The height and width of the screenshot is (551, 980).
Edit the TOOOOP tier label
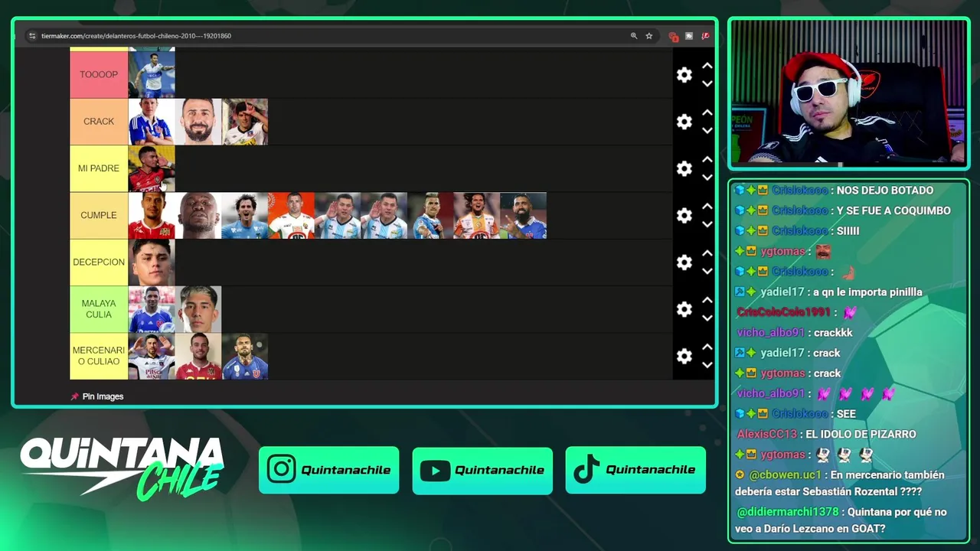pyautogui.click(x=99, y=74)
